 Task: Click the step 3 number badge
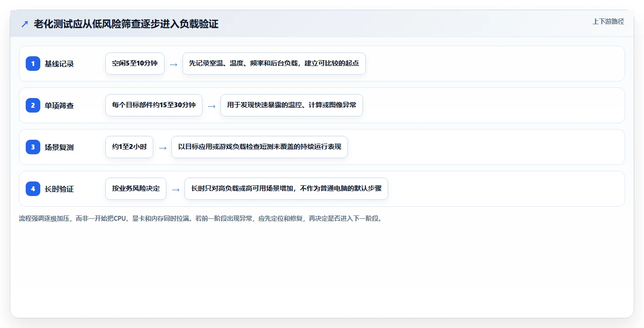pyautogui.click(x=33, y=147)
